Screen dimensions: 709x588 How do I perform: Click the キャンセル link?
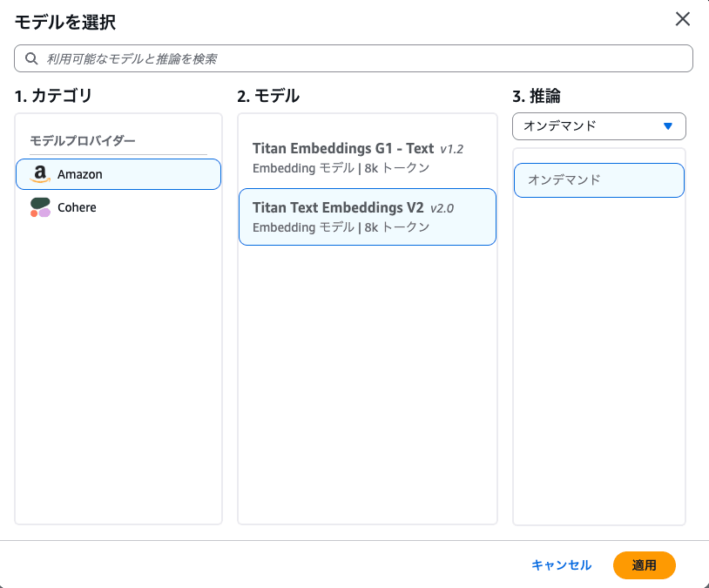click(561, 565)
